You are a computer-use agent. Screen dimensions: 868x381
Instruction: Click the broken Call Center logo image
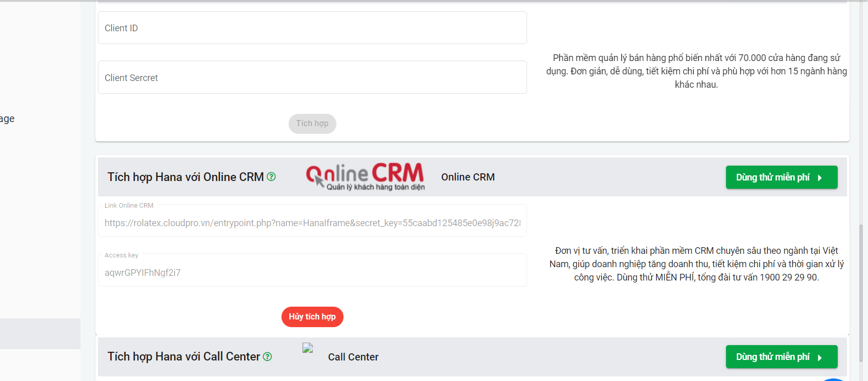click(x=308, y=348)
